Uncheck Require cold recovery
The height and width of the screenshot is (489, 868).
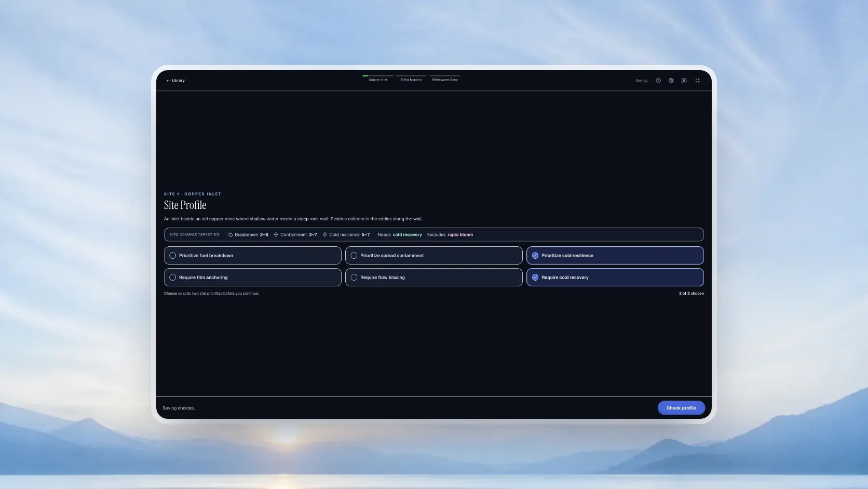[x=615, y=277]
